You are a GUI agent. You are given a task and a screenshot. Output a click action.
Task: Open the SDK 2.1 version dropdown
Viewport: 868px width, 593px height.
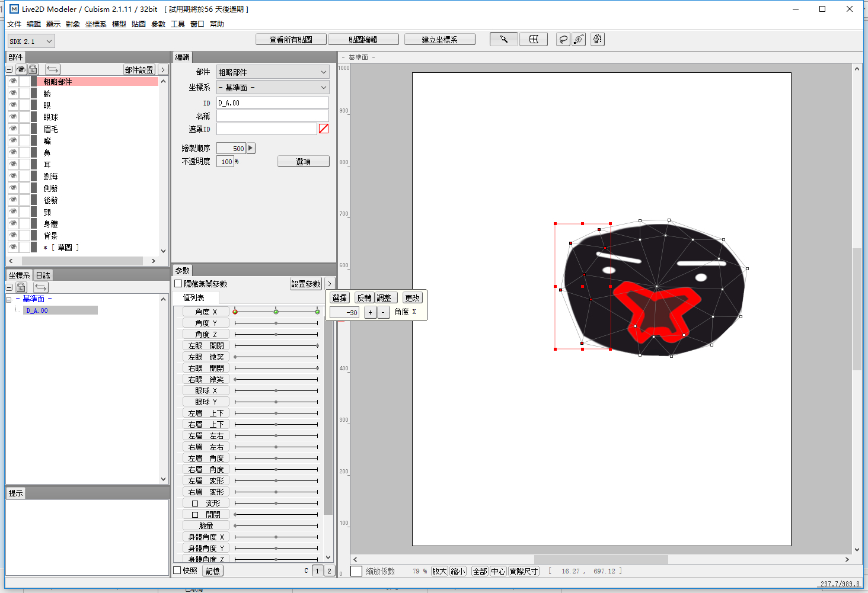(x=31, y=41)
